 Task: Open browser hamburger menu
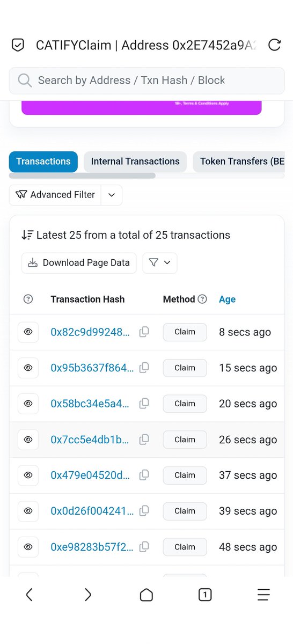[x=263, y=595]
